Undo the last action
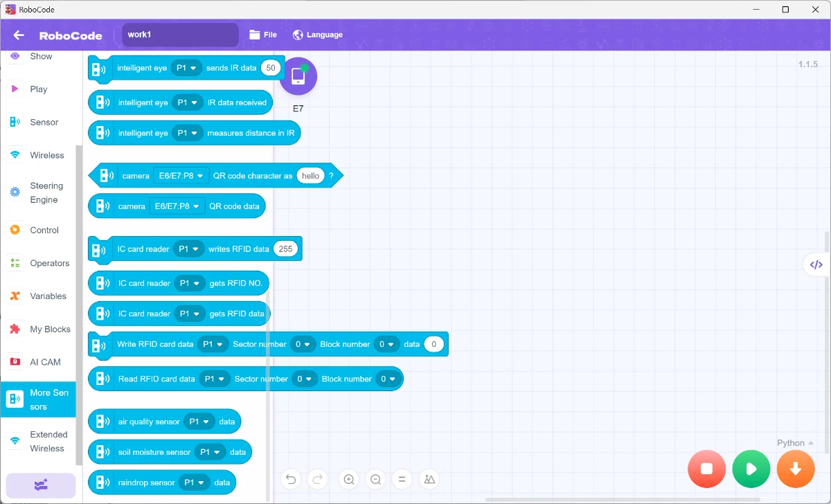 291,479
